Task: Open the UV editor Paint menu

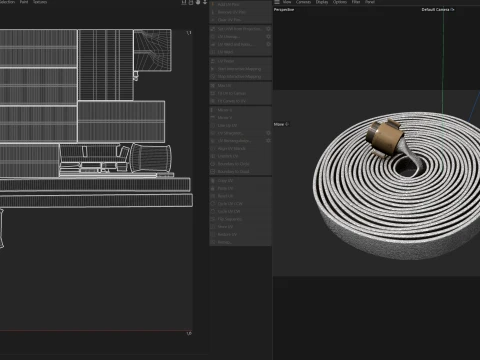Action: (x=24, y=2)
